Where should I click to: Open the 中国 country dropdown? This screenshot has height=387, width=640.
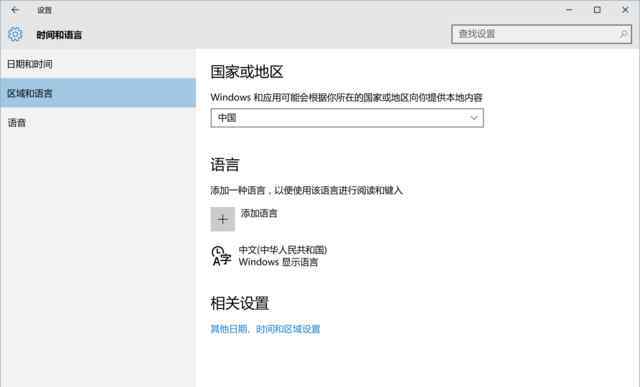347,118
